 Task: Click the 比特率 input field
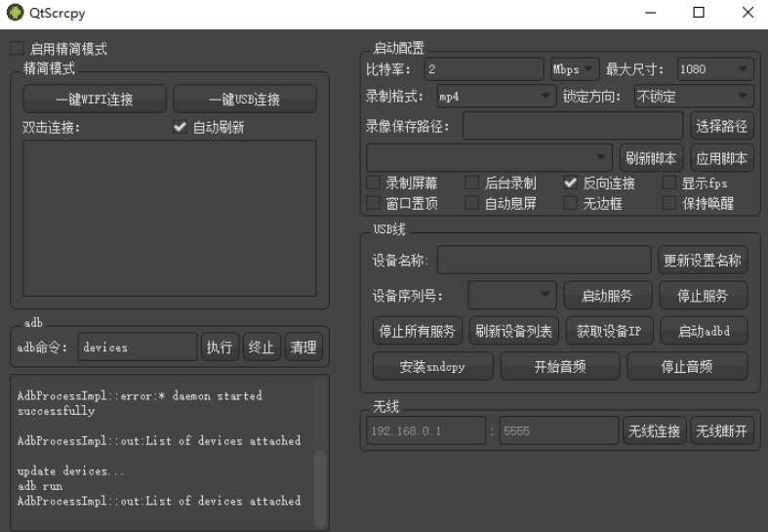point(484,69)
